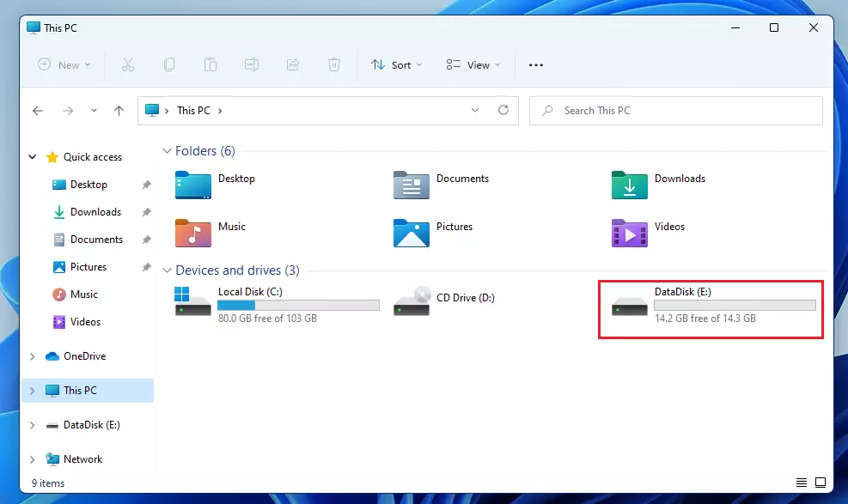Open Pictures in Quick access sidebar

pos(88,267)
